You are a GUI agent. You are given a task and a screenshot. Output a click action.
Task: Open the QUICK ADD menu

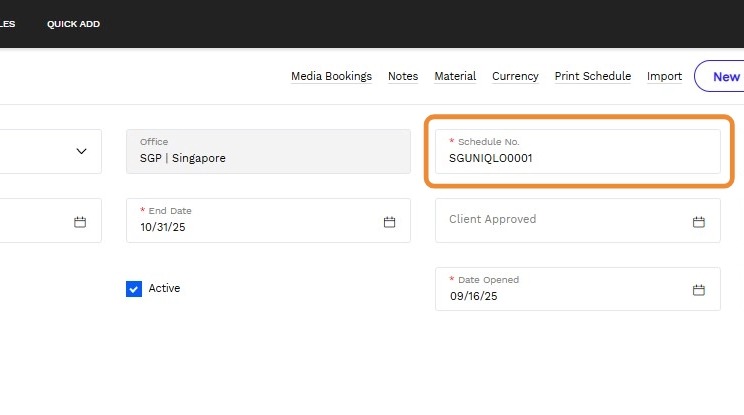coord(73,24)
